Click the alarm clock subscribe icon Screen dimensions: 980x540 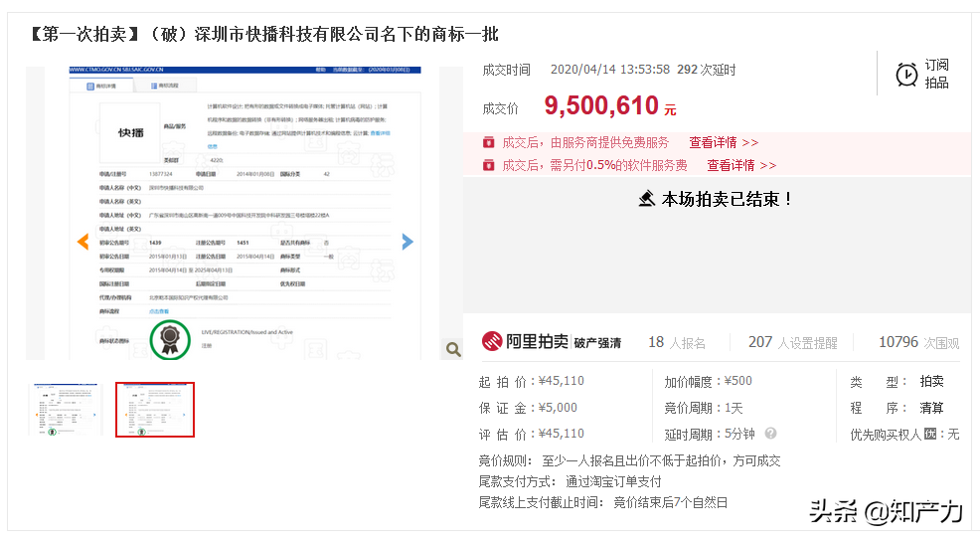pos(906,75)
